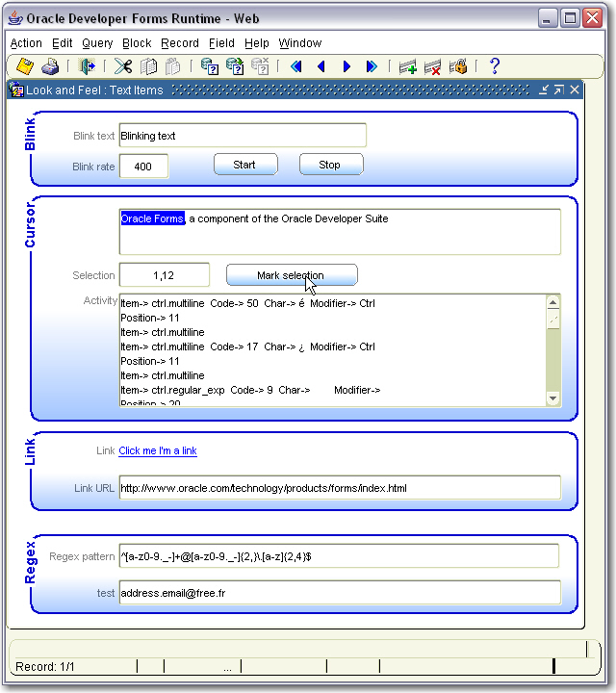Click in the regex test email field
Image resolution: width=616 pixels, height=693 pixels.
click(340, 593)
